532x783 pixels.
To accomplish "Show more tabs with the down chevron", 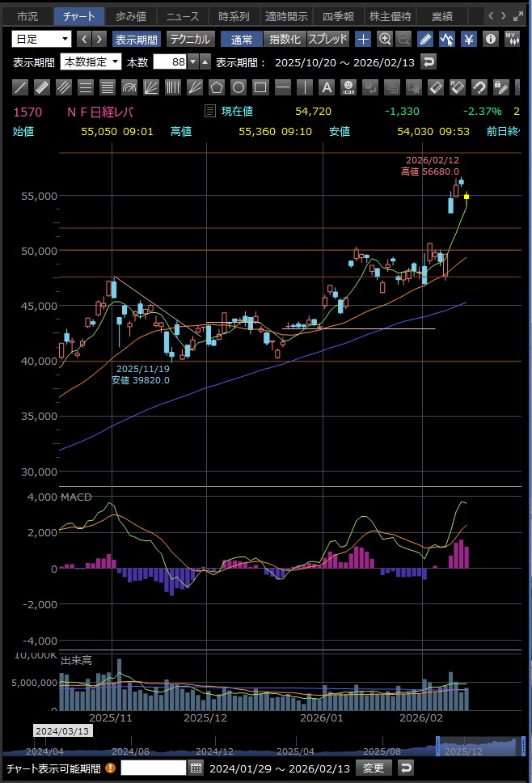I will coord(504,16).
